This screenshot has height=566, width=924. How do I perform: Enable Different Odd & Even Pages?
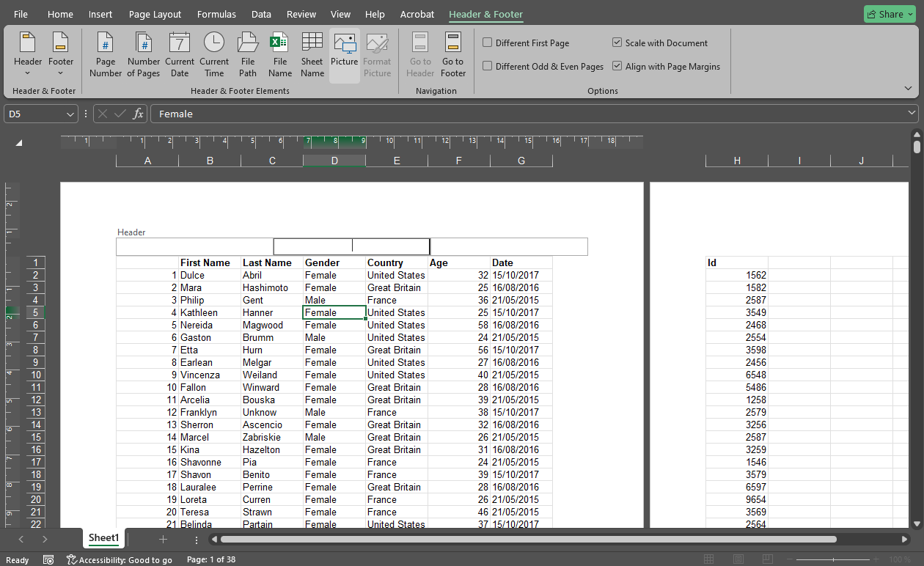[543, 66]
